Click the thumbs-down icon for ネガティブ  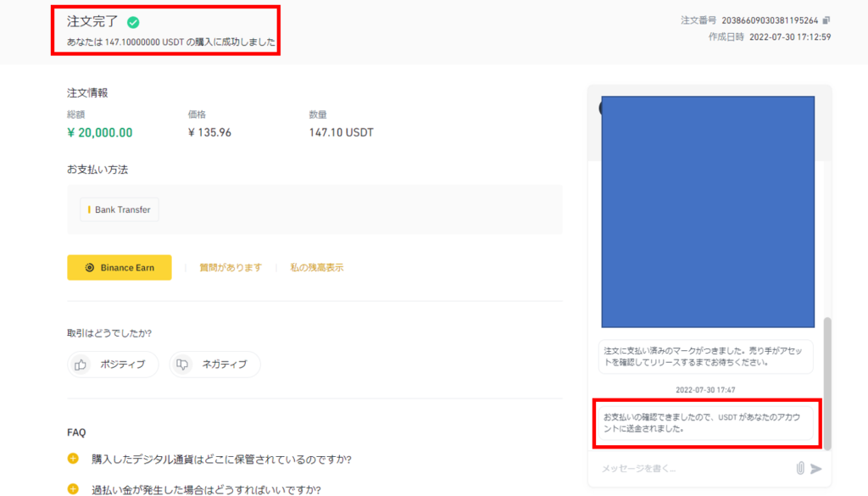[182, 365]
